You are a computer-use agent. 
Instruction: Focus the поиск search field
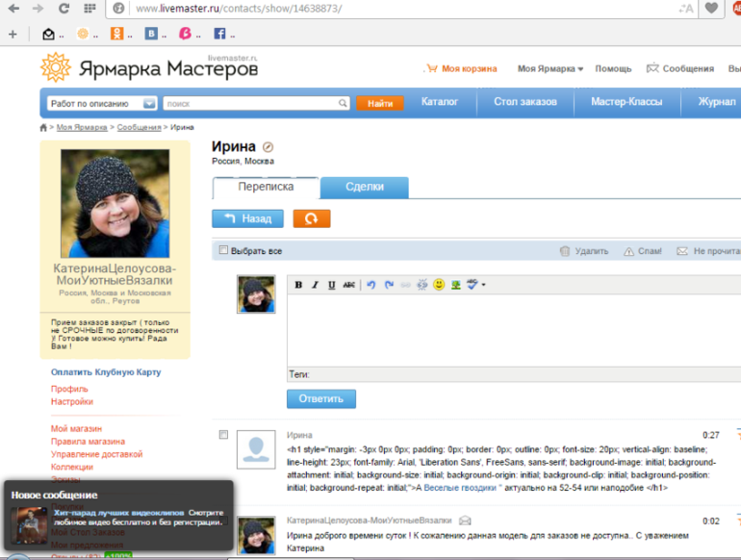click(x=256, y=104)
